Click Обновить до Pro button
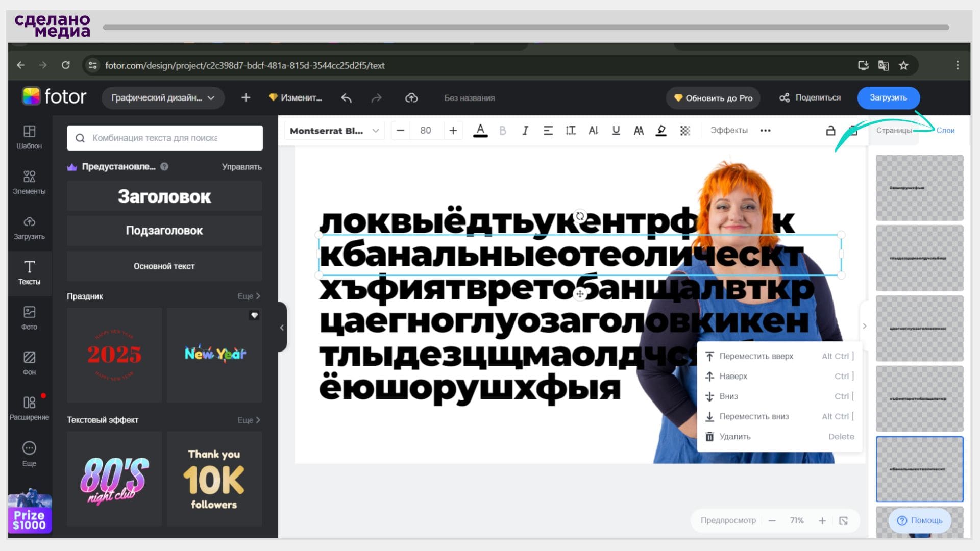Image resolution: width=980 pixels, height=551 pixels. [713, 98]
